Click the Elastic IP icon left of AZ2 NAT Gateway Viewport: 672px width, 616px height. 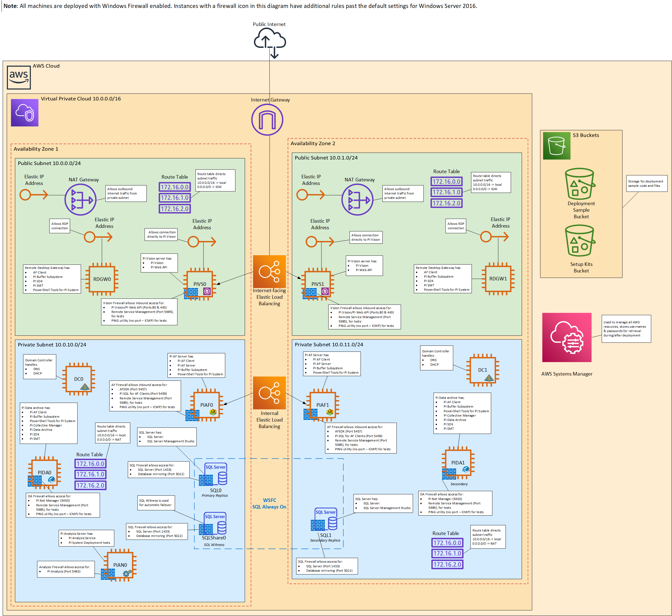pyautogui.click(x=311, y=195)
